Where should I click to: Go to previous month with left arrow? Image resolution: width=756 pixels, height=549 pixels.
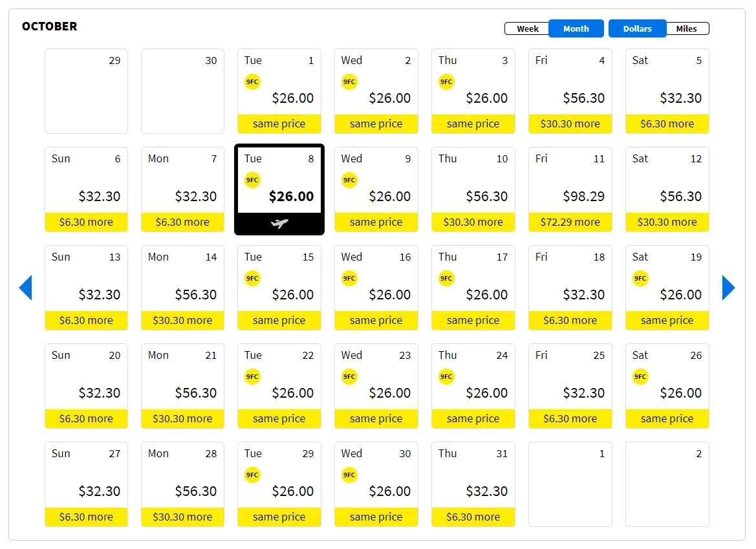click(26, 288)
